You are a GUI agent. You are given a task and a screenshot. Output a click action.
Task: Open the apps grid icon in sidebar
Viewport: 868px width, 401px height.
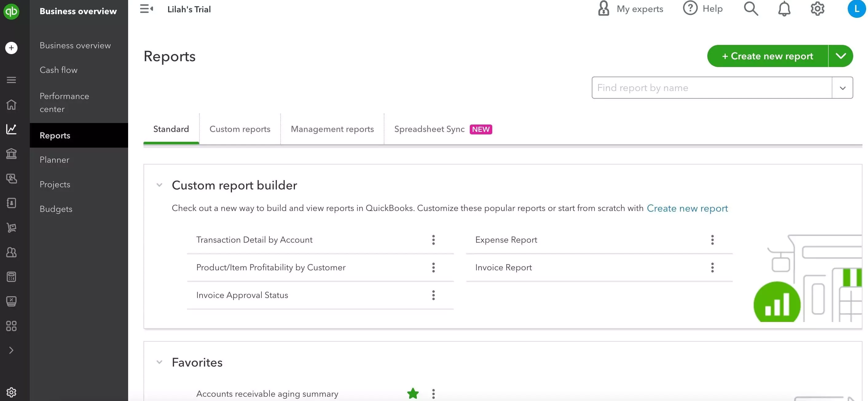point(11,326)
